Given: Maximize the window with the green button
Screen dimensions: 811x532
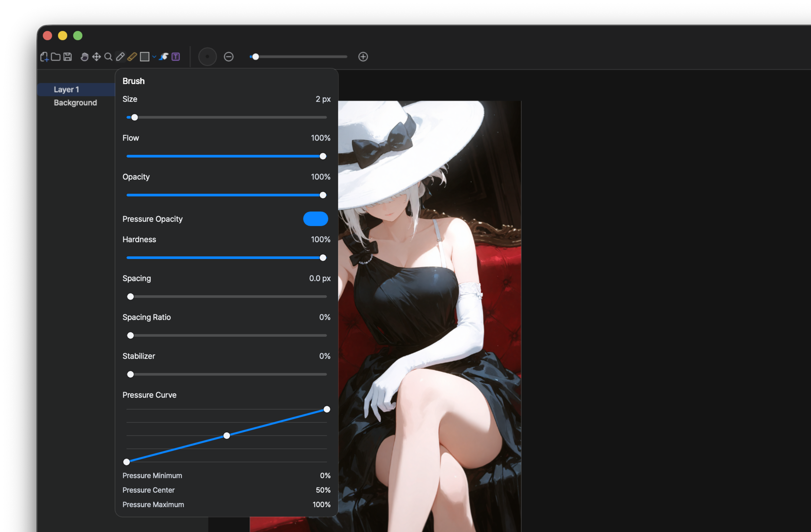Looking at the screenshot, I should [x=78, y=36].
